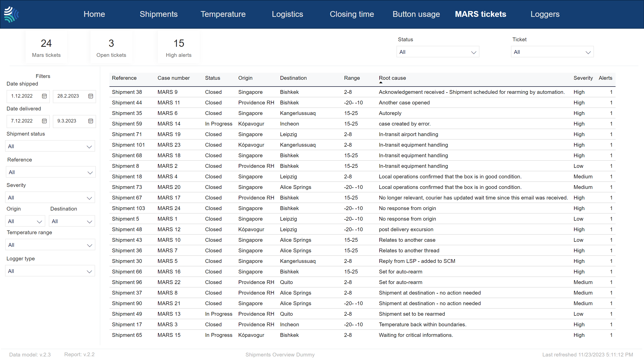This screenshot has width=644, height=362.
Task: Click the Date shipped end field 28.2.2023
Action: click(74, 96)
